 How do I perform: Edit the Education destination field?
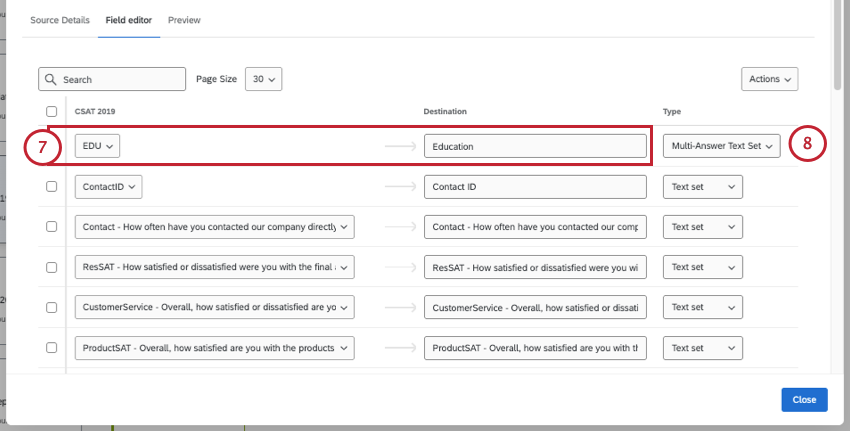coord(535,146)
